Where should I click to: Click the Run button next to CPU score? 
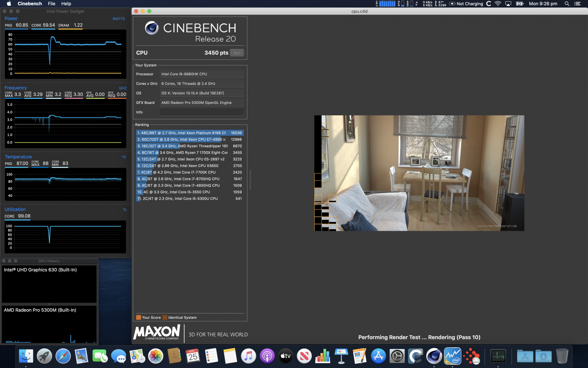point(237,53)
